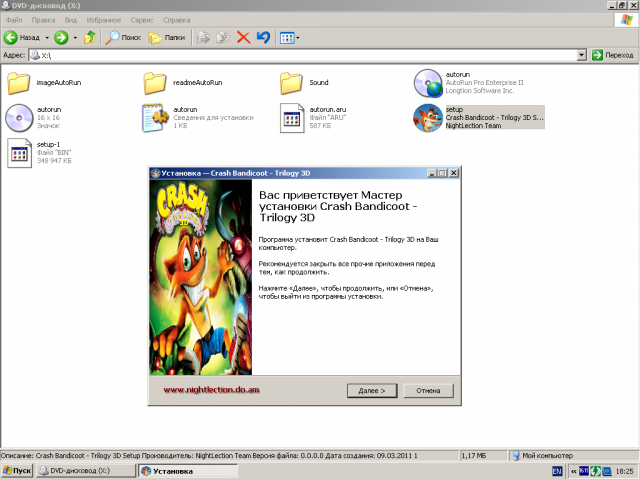The image size is (640, 480).
Task: Click the Copy To toolbar icon
Action: pyautogui.click(x=223, y=38)
